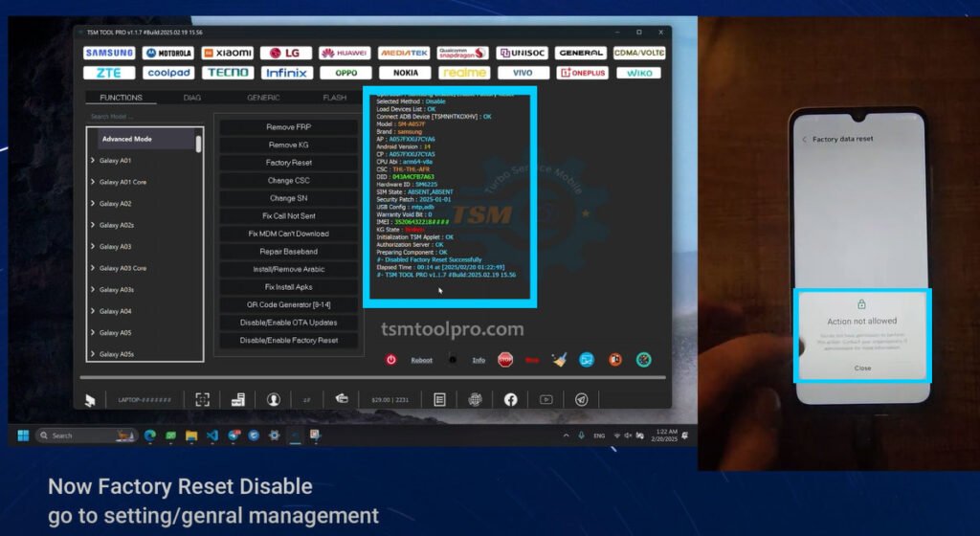Switch to the FLASH tab
This screenshot has height=536, width=980.
tap(334, 98)
